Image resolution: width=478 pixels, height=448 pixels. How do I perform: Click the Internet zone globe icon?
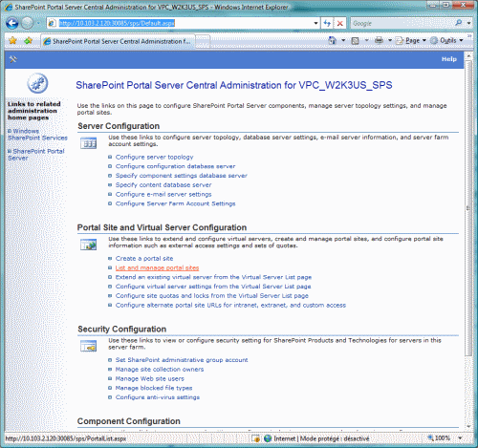pyautogui.click(x=268, y=438)
